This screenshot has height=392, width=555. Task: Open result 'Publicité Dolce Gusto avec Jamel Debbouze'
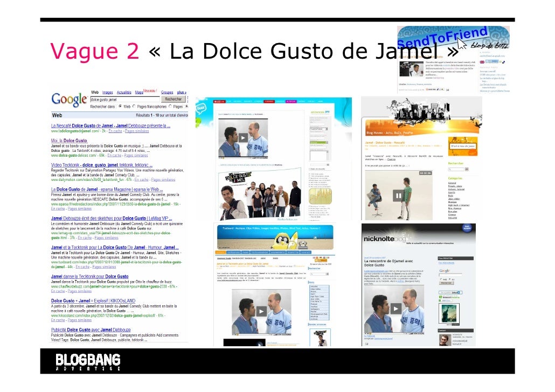click(x=91, y=330)
